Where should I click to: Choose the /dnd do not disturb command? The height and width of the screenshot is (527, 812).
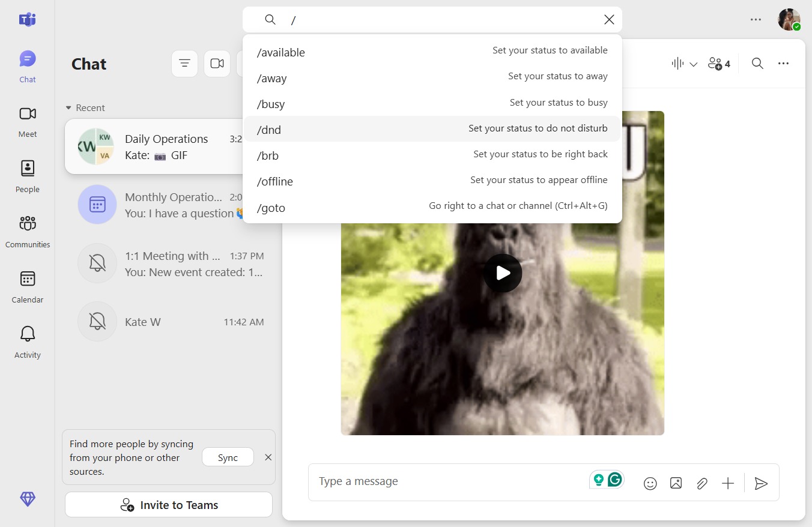pos(432,129)
